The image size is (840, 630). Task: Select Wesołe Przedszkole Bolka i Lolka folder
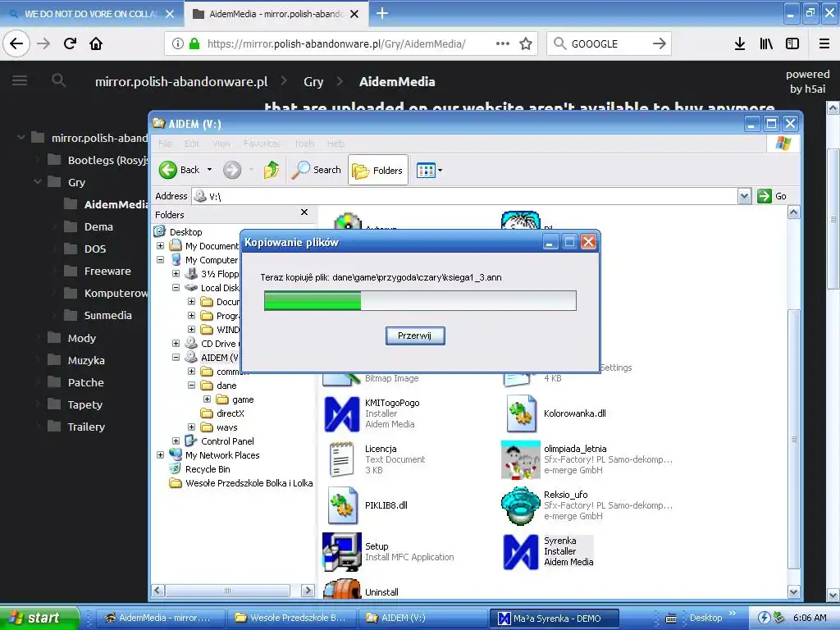(x=249, y=482)
